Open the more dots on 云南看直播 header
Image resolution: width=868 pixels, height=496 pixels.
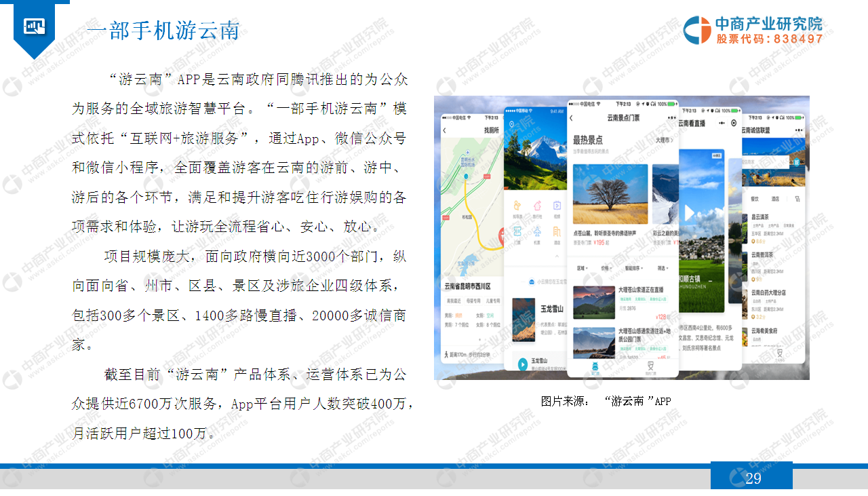[x=722, y=123]
